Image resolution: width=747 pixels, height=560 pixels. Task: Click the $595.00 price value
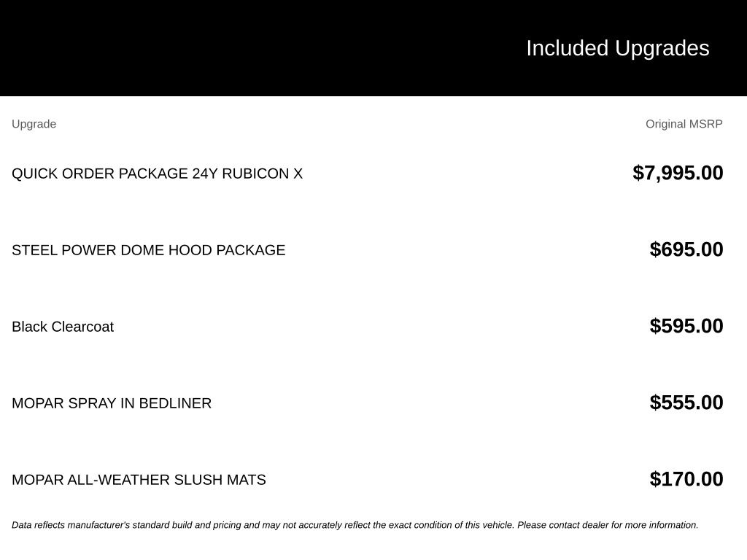(x=686, y=326)
